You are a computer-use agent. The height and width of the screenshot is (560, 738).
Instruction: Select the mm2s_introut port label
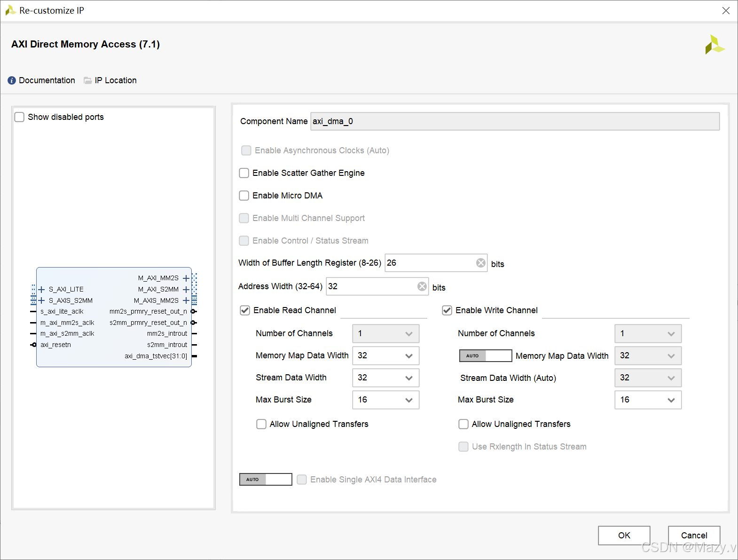[x=167, y=333]
